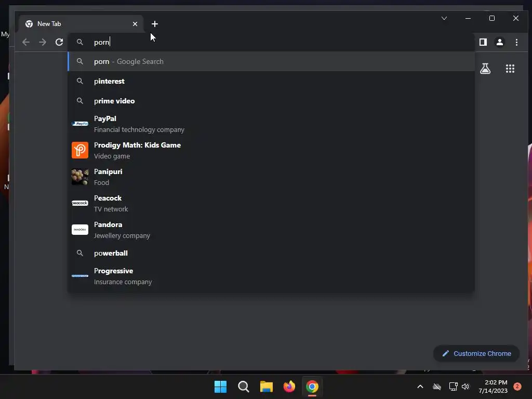This screenshot has height=399, width=532.
Task: Open network status tray icon
Action: point(453,387)
